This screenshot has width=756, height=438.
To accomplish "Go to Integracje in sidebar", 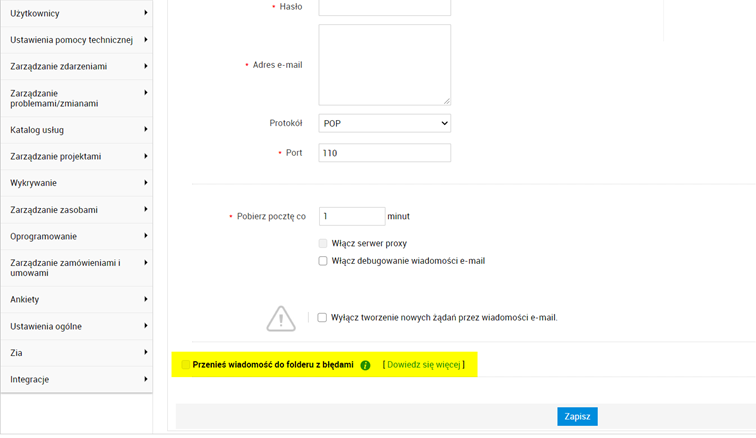I will 30,380.
